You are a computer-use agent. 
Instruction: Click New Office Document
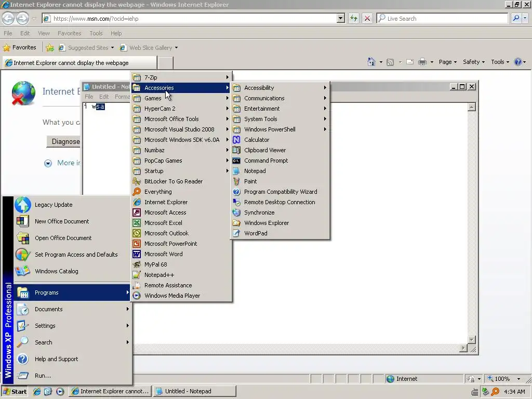[x=72, y=221]
